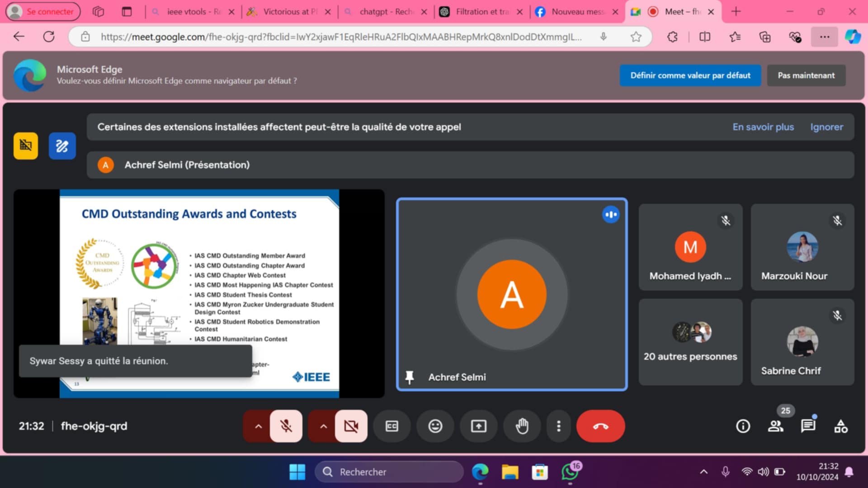The image size is (868, 488).
Task: Toggle closed captions button
Action: click(x=392, y=426)
